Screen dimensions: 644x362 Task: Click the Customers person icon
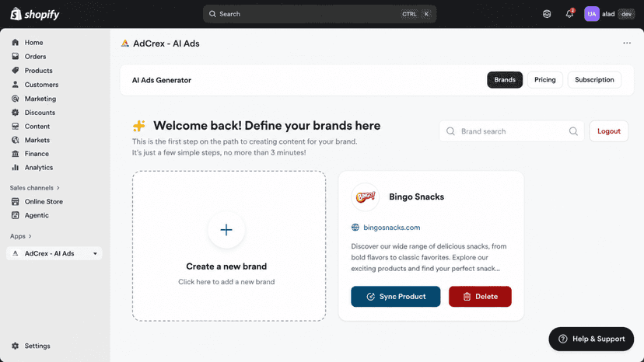16,84
